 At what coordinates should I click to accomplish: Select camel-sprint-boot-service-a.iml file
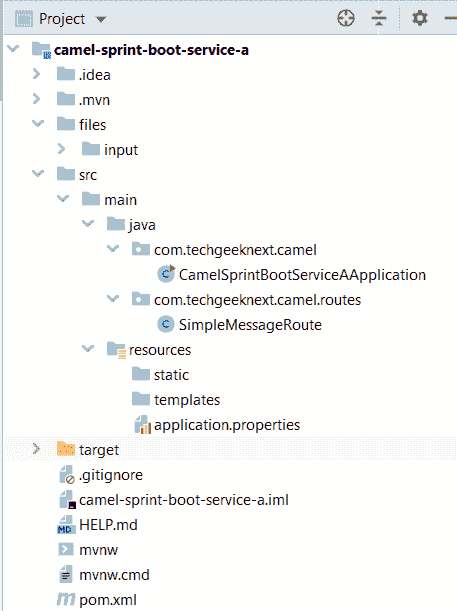[x=184, y=500]
